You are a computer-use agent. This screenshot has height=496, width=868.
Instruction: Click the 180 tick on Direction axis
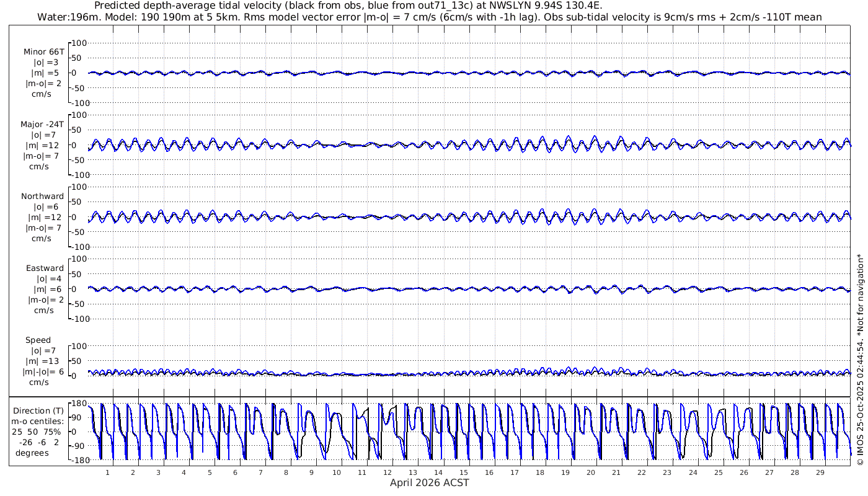point(78,403)
